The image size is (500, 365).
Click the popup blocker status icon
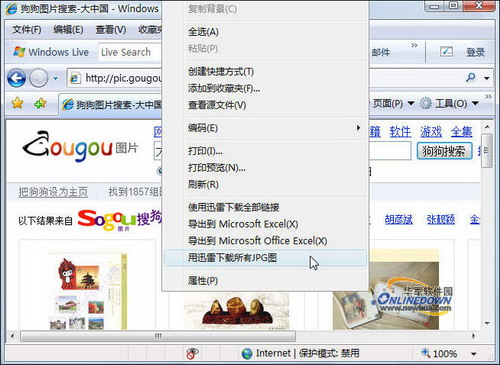click(192, 353)
